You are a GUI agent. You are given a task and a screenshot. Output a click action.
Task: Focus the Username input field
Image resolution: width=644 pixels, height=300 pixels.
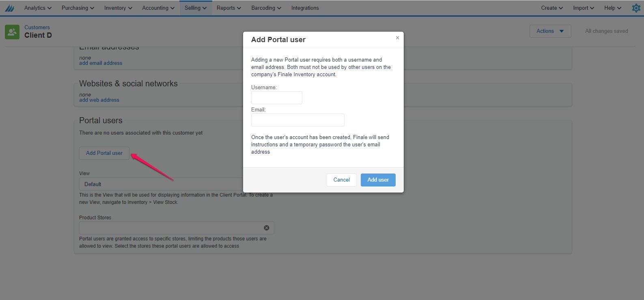277,98
